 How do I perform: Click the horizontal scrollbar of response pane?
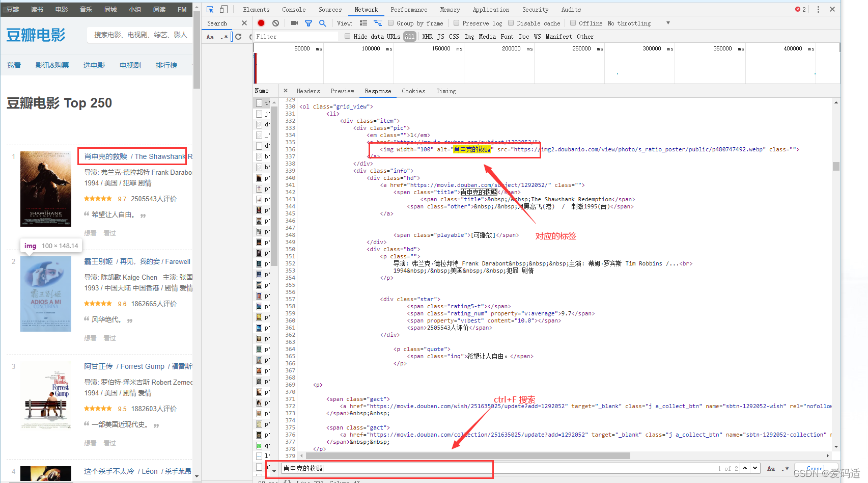coord(467,455)
